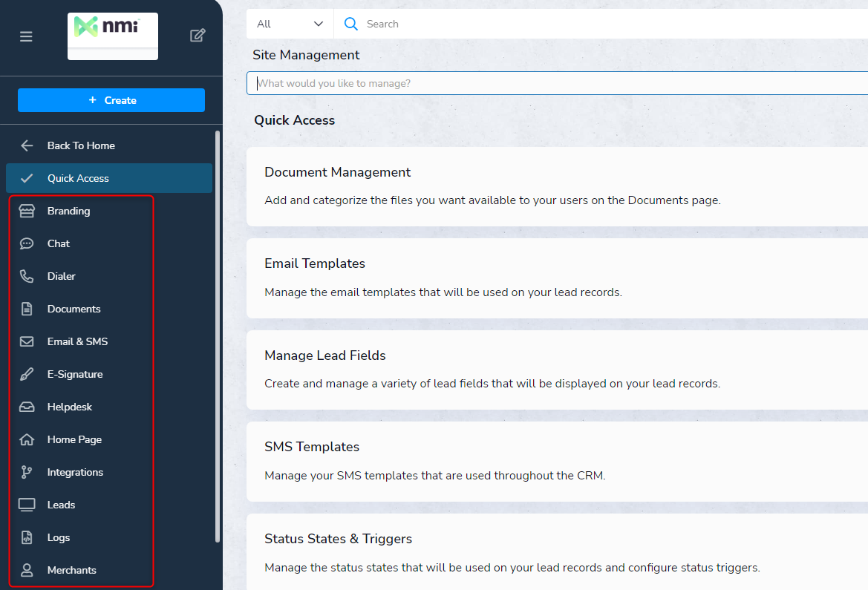Open the Document Management card
This screenshot has width=868, height=590.
click(558, 186)
